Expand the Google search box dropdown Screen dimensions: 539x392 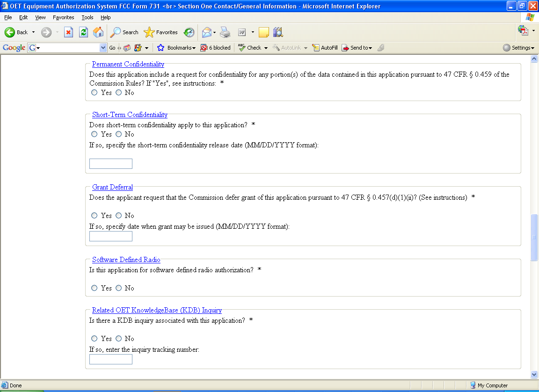[103, 48]
